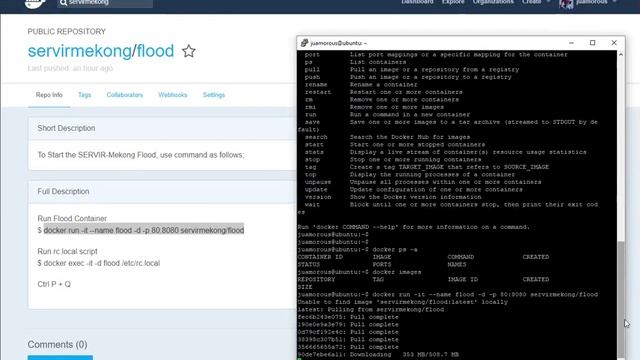Click the juamorous user avatar
Viewport: 640px width, 360px height.
coord(566,3)
